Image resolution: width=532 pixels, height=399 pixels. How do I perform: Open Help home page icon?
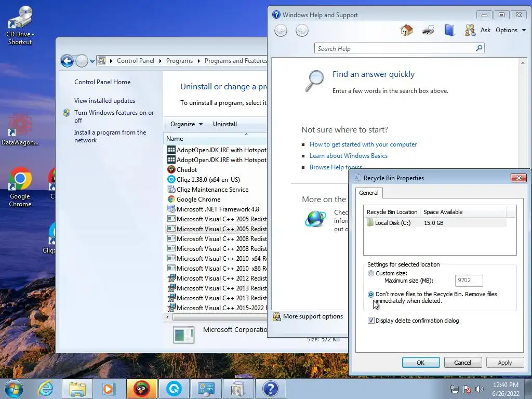click(406, 30)
